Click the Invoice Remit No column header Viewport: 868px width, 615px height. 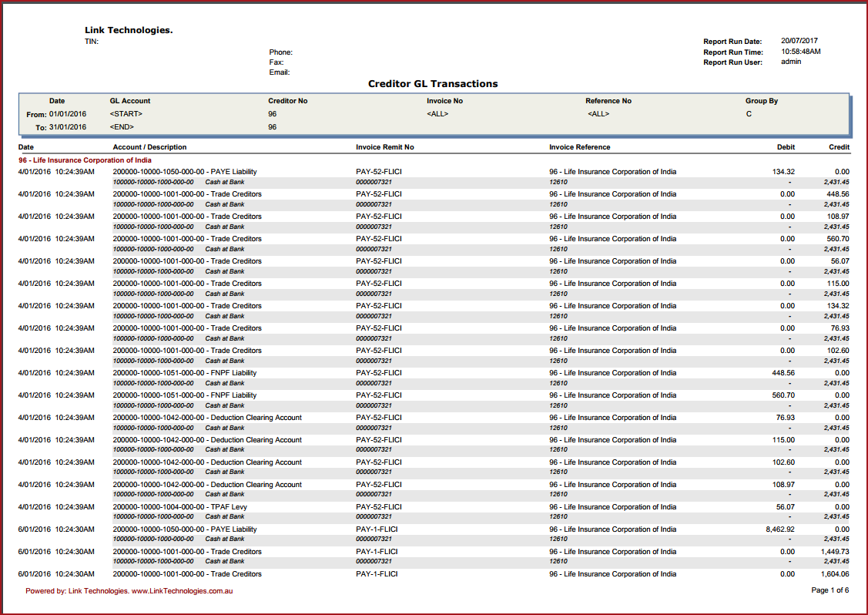coord(384,147)
